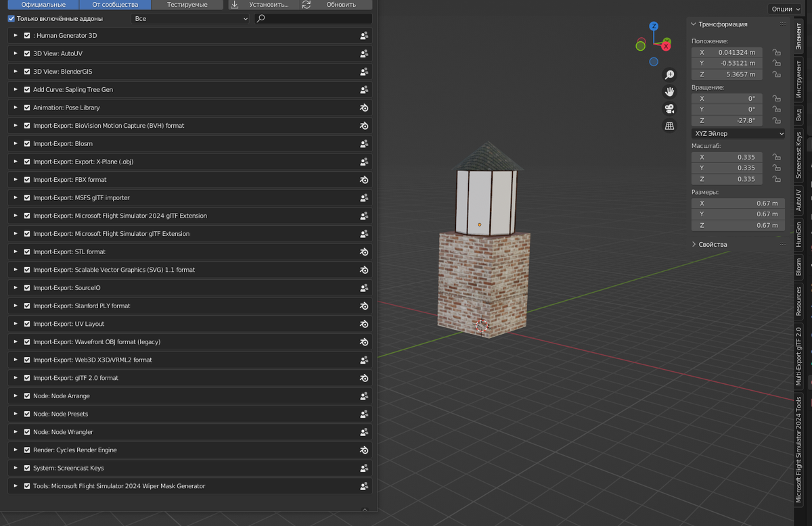Open the Опции dropdown in viewport header
The width and height of the screenshot is (812, 526).
pyautogui.click(x=785, y=9)
